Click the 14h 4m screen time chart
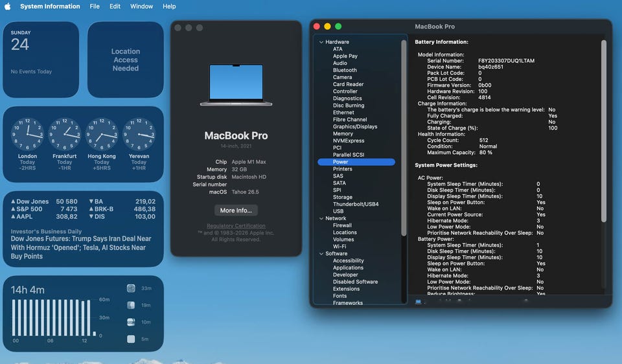 (54, 318)
